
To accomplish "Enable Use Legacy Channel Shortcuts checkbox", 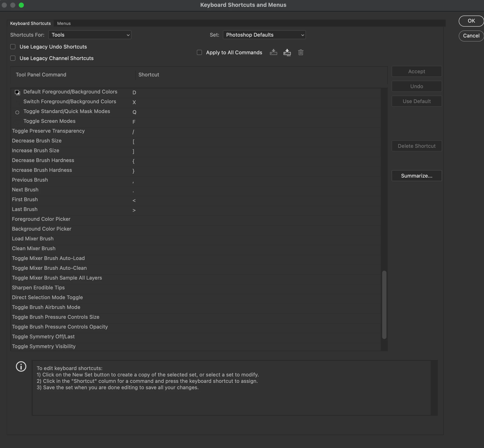I will pos(13,58).
